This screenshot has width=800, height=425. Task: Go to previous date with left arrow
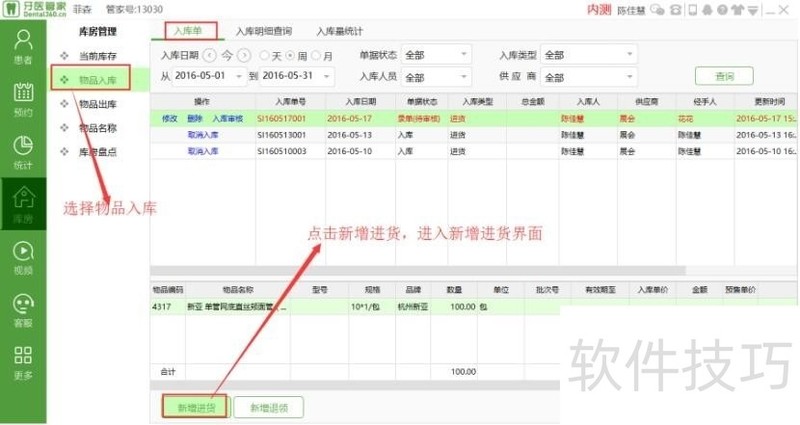tap(209, 55)
